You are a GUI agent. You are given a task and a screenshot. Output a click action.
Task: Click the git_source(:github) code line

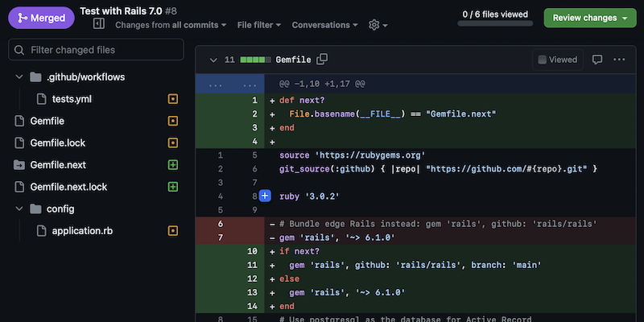pyautogui.click(x=438, y=169)
